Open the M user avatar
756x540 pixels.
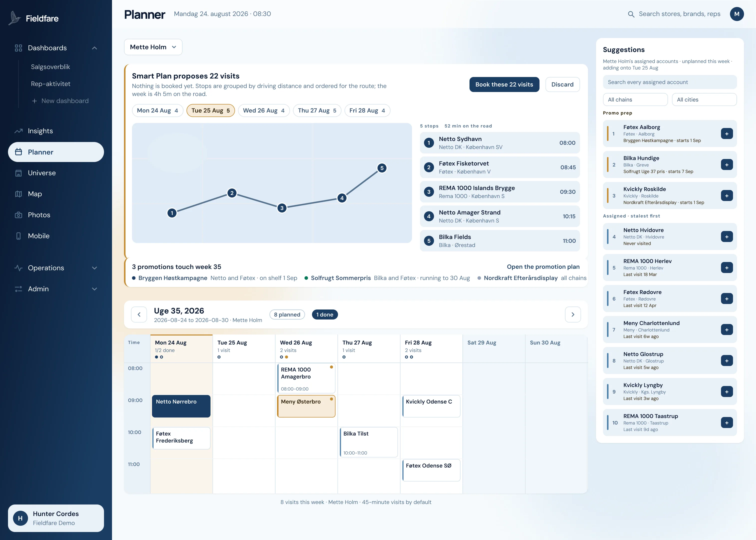[x=736, y=14]
